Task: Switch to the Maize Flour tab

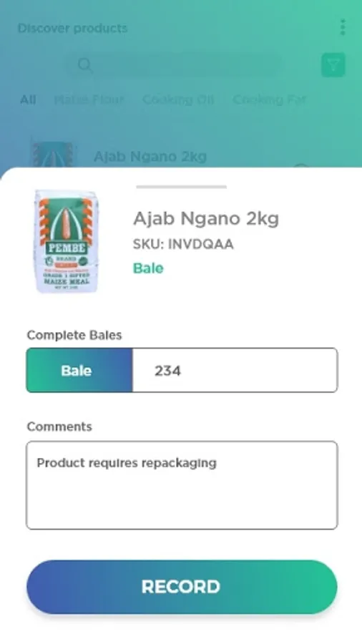Action: (89, 99)
